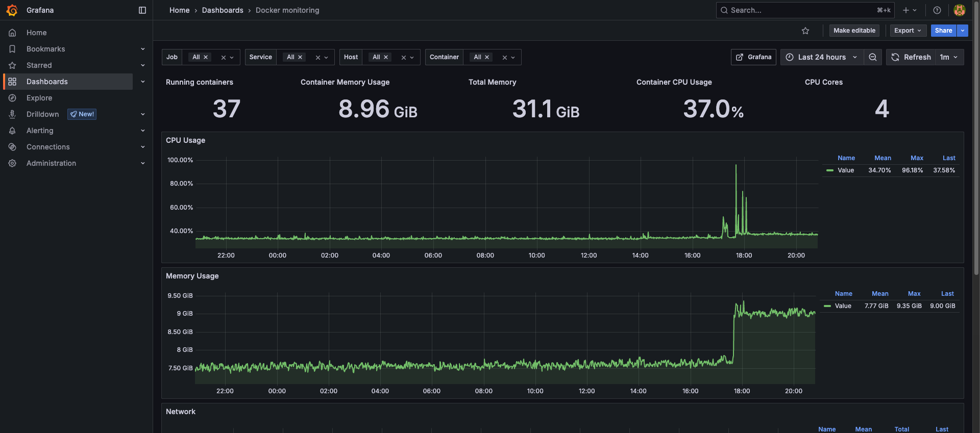Open Alerting bell icon in sidebar
This screenshot has height=433, width=980.
[x=13, y=131]
